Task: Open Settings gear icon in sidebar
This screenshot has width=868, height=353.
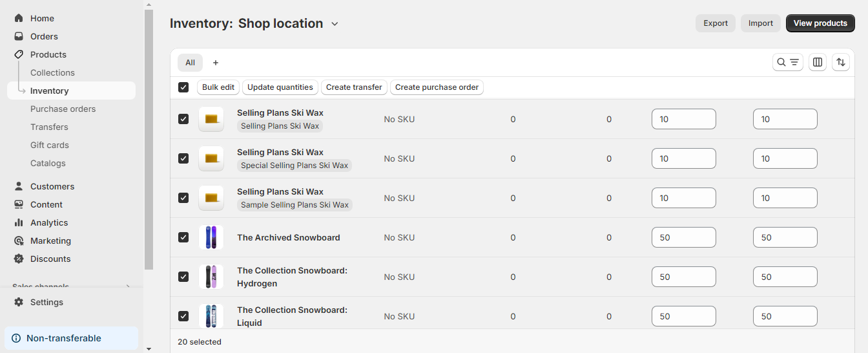Action: pyautogui.click(x=19, y=302)
